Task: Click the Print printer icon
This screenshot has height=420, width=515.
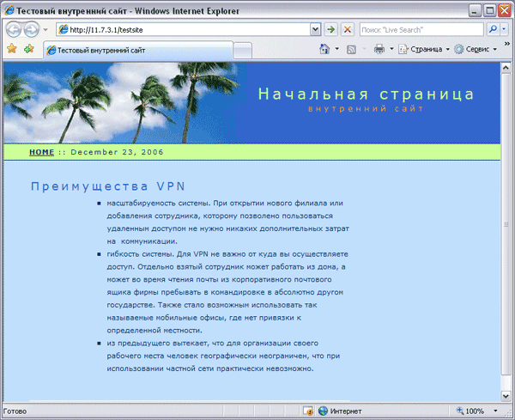Action: pyautogui.click(x=379, y=49)
